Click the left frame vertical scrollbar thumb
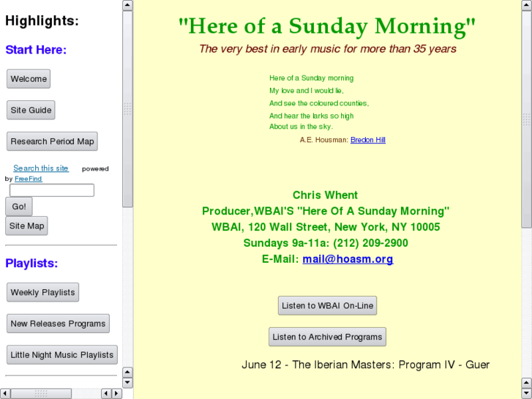This screenshot has height=399, width=532. [x=127, y=108]
